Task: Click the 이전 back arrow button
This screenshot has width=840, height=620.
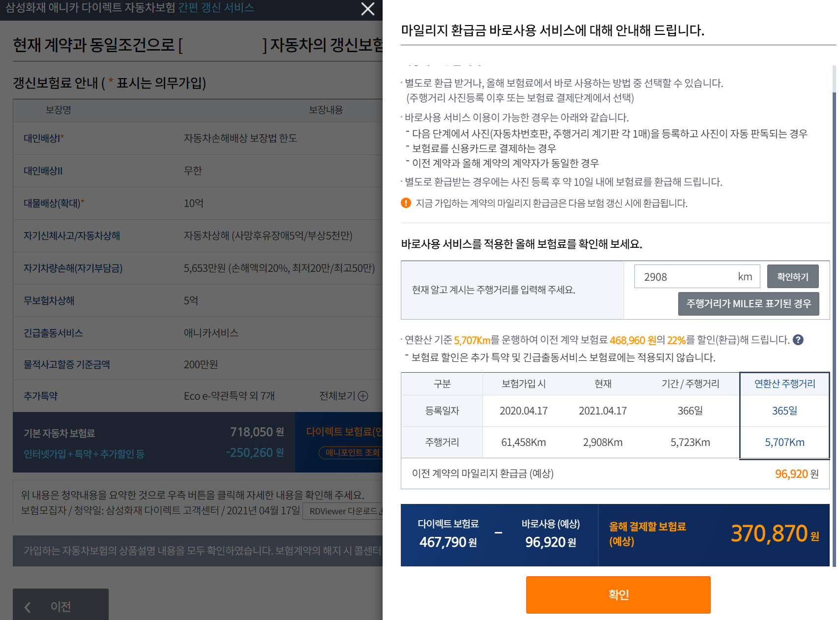Action: click(x=60, y=605)
